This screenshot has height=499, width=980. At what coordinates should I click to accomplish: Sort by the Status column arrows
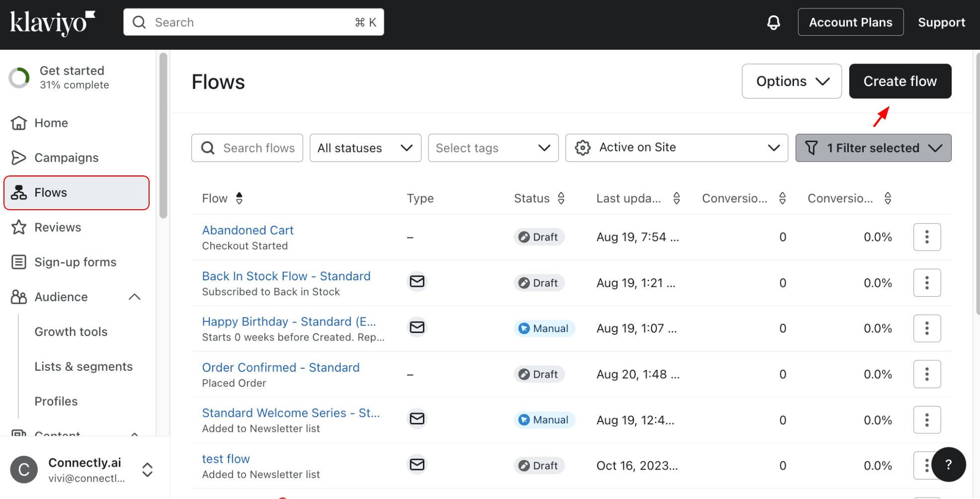[561, 198]
